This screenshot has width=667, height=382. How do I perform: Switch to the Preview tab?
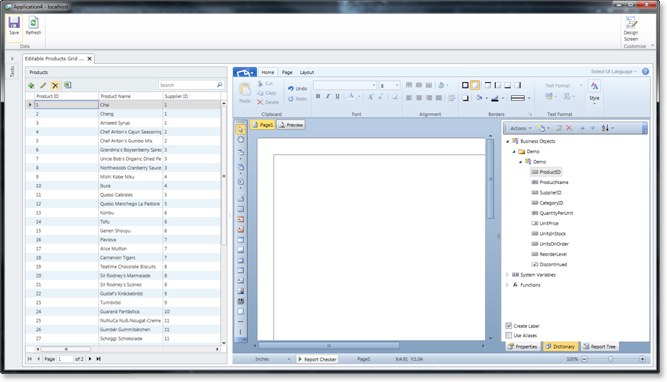coord(291,125)
